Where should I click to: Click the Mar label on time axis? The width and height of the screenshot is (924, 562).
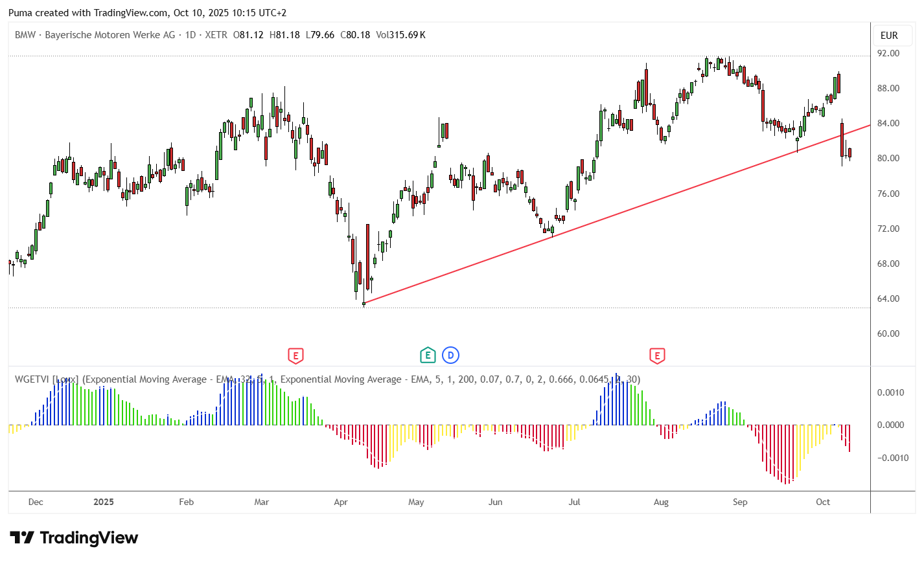tap(262, 502)
